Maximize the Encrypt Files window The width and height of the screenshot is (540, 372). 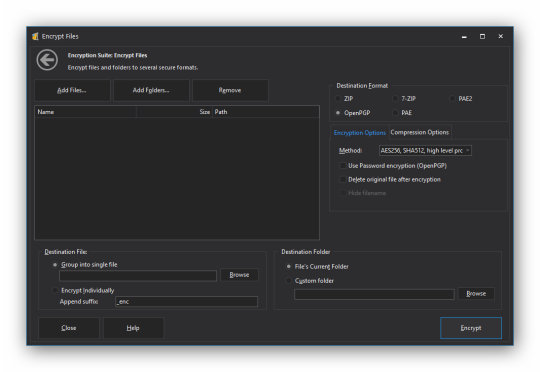pyautogui.click(x=482, y=37)
